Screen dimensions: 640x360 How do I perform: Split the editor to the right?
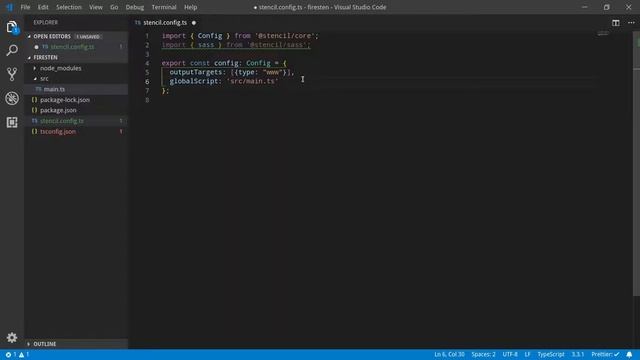(616, 23)
